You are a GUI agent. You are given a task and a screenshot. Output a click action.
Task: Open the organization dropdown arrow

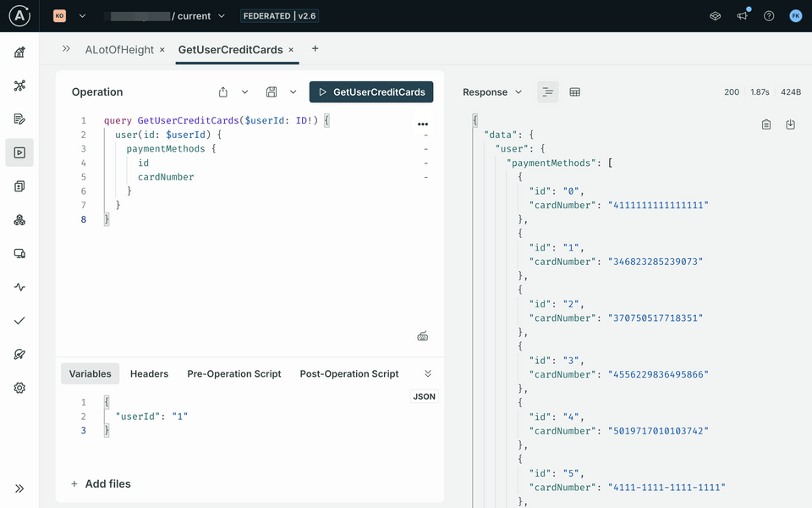(82, 15)
